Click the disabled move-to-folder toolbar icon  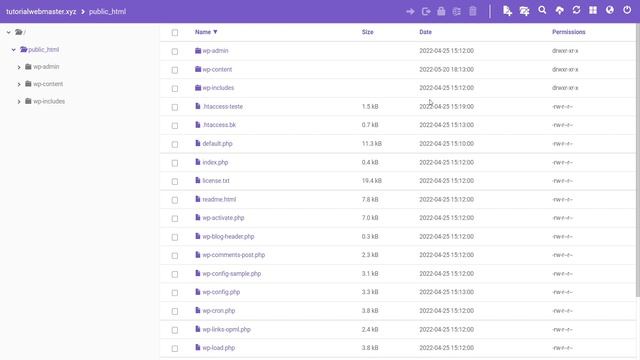426,11
